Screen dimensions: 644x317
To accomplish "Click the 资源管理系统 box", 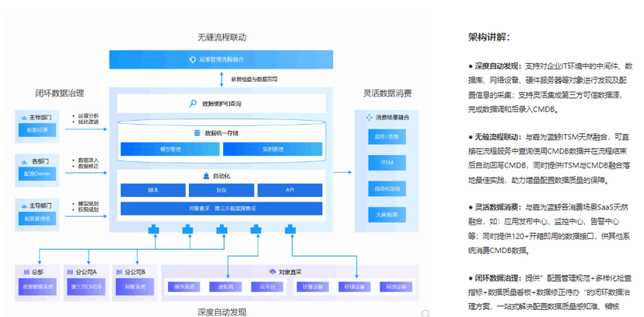I will (x=37, y=287).
